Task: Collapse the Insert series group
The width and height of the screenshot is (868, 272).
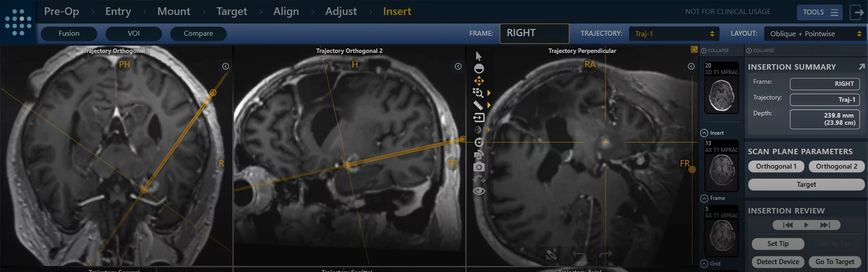Action: tap(704, 133)
